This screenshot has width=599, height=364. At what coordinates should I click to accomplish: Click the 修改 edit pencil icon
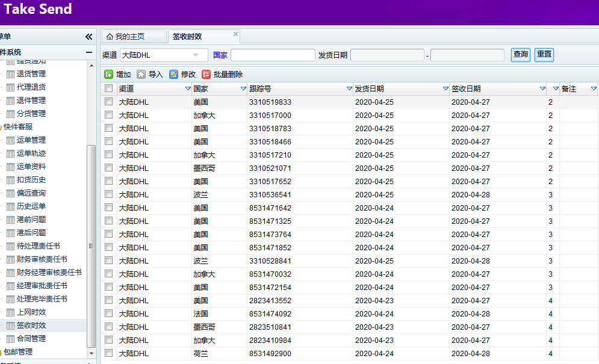[x=174, y=75]
